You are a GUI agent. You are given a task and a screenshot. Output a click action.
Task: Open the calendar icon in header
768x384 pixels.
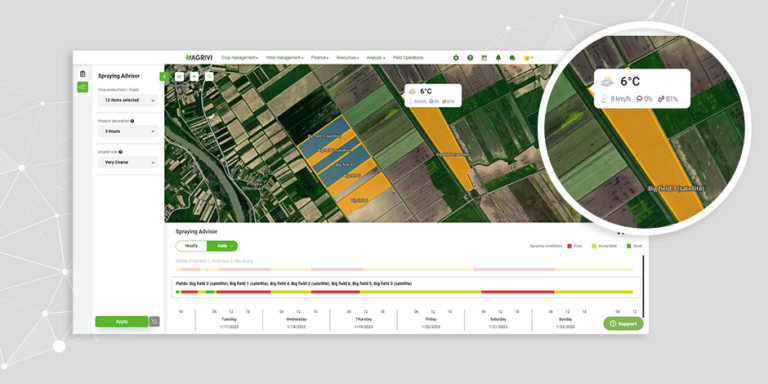coord(484,58)
